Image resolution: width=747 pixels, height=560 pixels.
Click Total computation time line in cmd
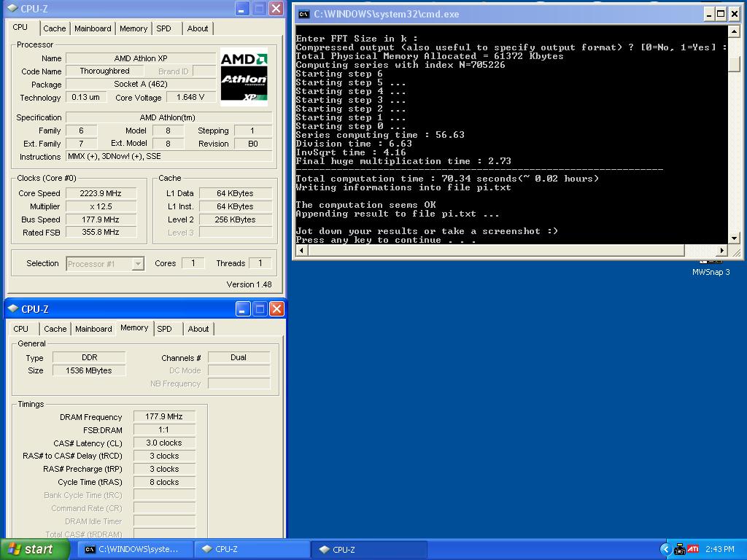point(447,179)
